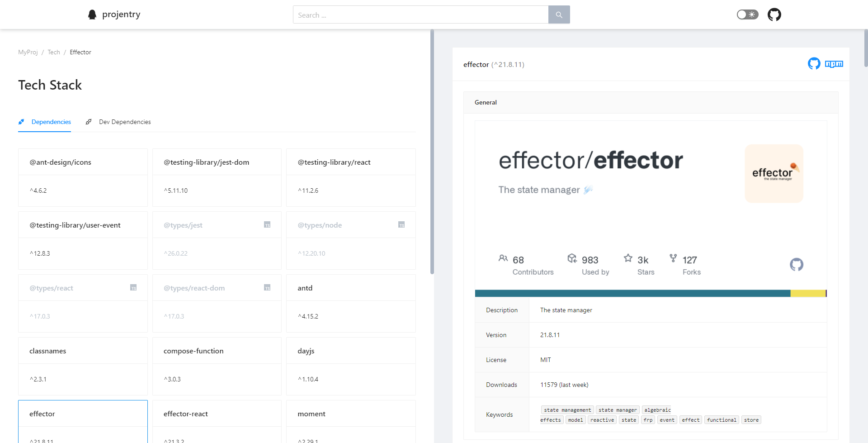Select the @testing-library/user-event card
The width and height of the screenshot is (868, 443).
(83, 240)
